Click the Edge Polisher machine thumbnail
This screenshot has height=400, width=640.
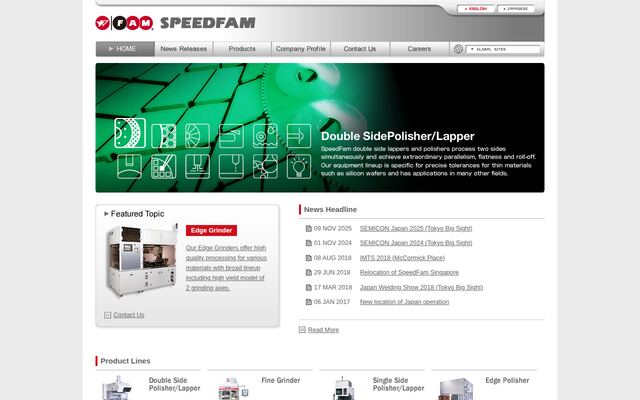[x=456, y=389]
